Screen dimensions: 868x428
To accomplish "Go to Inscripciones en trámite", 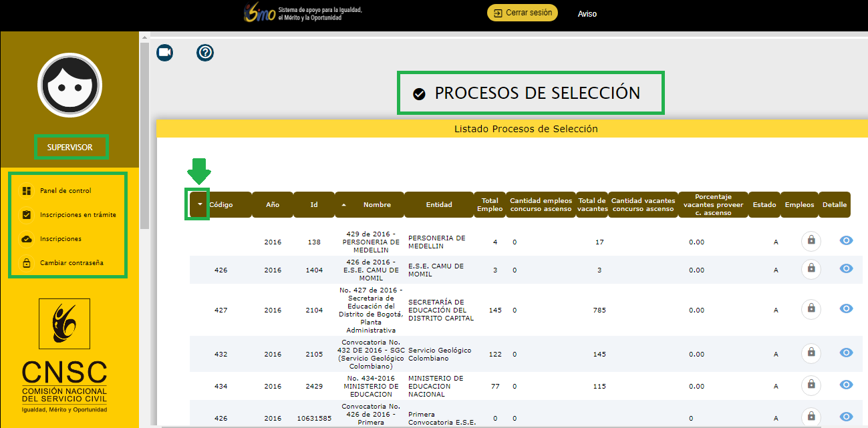I will coord(78,215).
